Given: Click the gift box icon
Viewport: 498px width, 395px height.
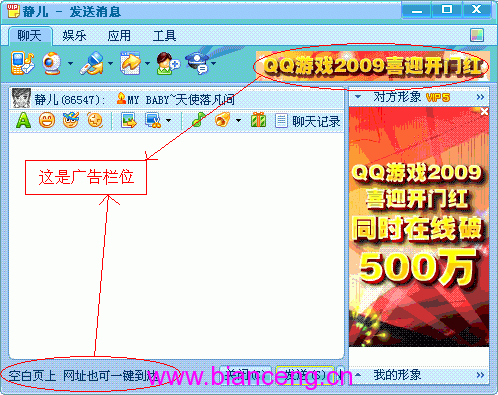Looking at the screenshot, I should coord(258,120).
